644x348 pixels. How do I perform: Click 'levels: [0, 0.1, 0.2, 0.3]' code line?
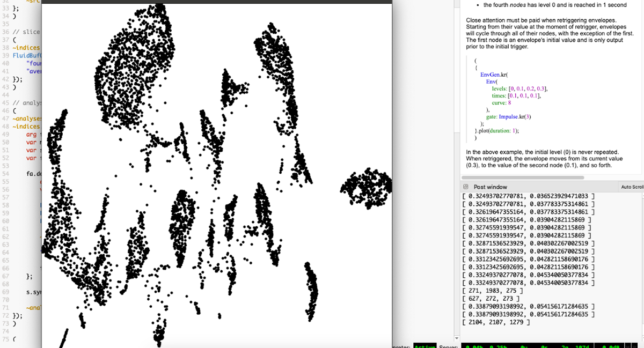520,88
